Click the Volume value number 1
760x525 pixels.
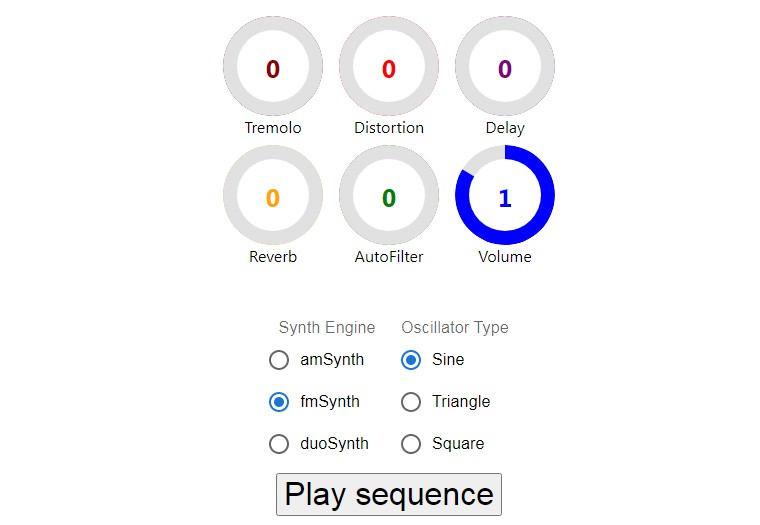[505, 198]
